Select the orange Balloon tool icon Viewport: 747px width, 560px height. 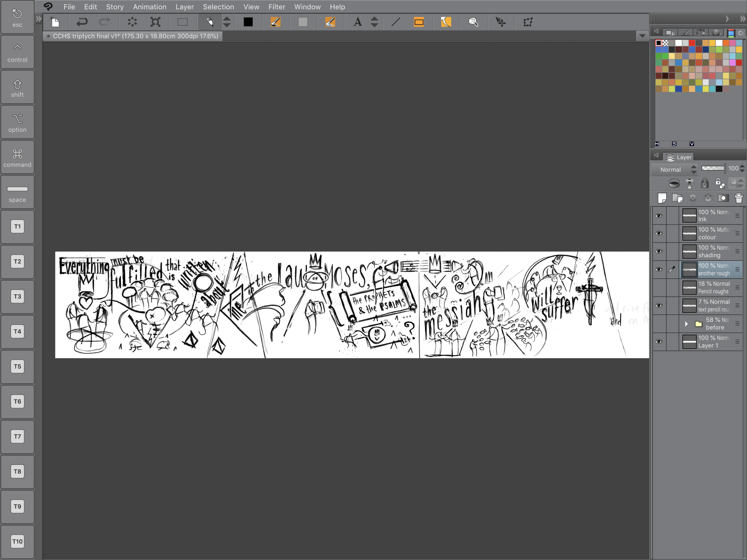[446, 22]
